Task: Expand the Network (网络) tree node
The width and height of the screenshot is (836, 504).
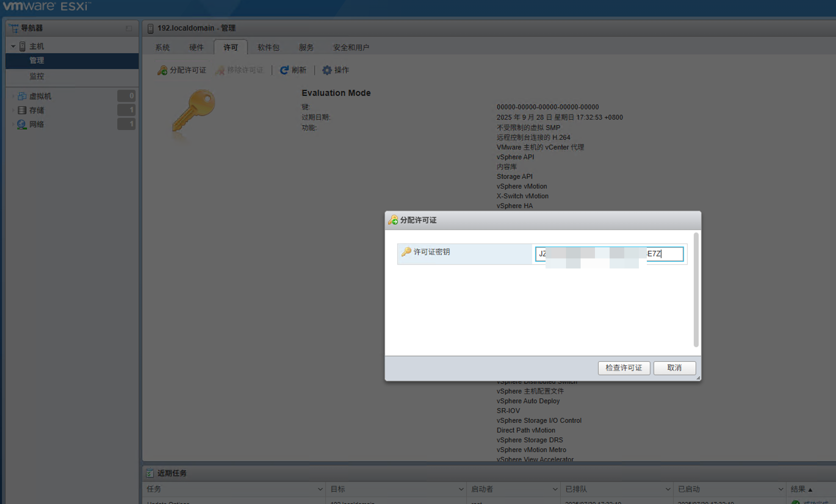Action: click(13, 124)
